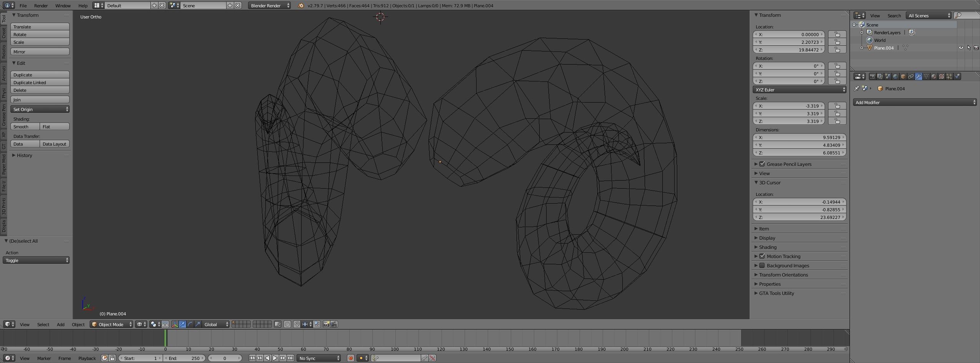Open the Set Origin dropdown
Image resolution: width=980 pixels, height=363 pixels.
40,109
